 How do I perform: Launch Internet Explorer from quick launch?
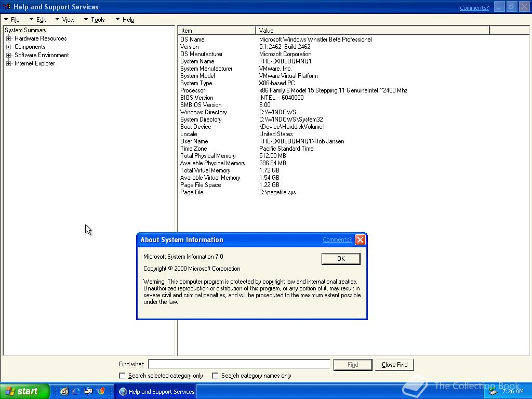click(76, 391)
